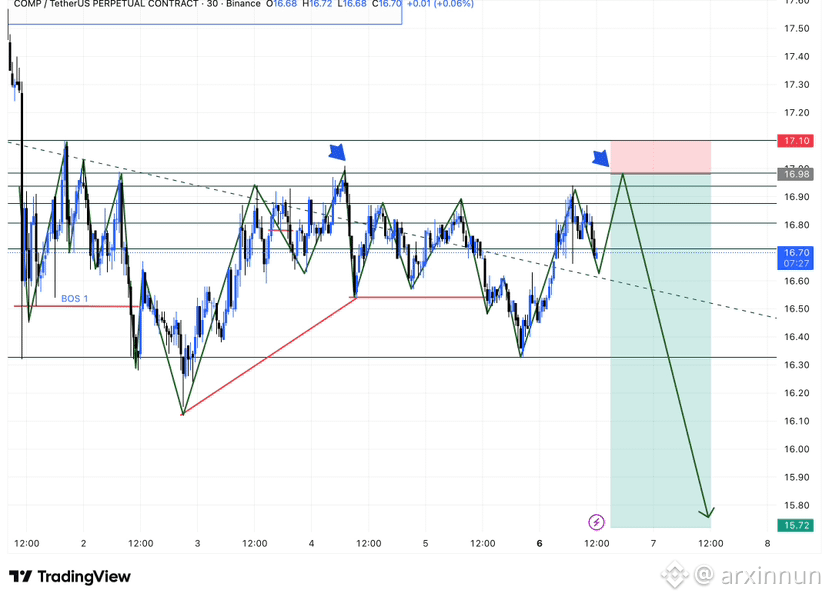Click day 4 on the time axis
Image resolution: width=829 pixels, height=600 pixels.
click(x=311, y=543)
